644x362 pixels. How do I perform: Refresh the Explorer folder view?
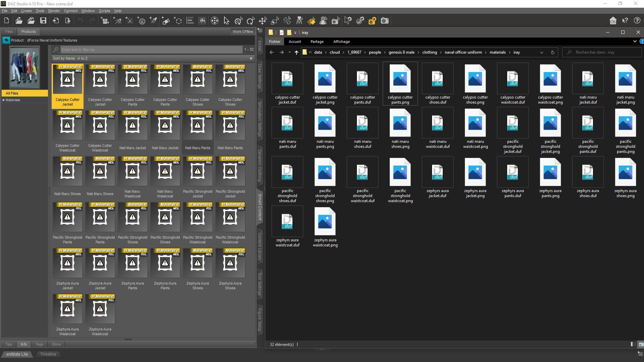coord(552,52)
